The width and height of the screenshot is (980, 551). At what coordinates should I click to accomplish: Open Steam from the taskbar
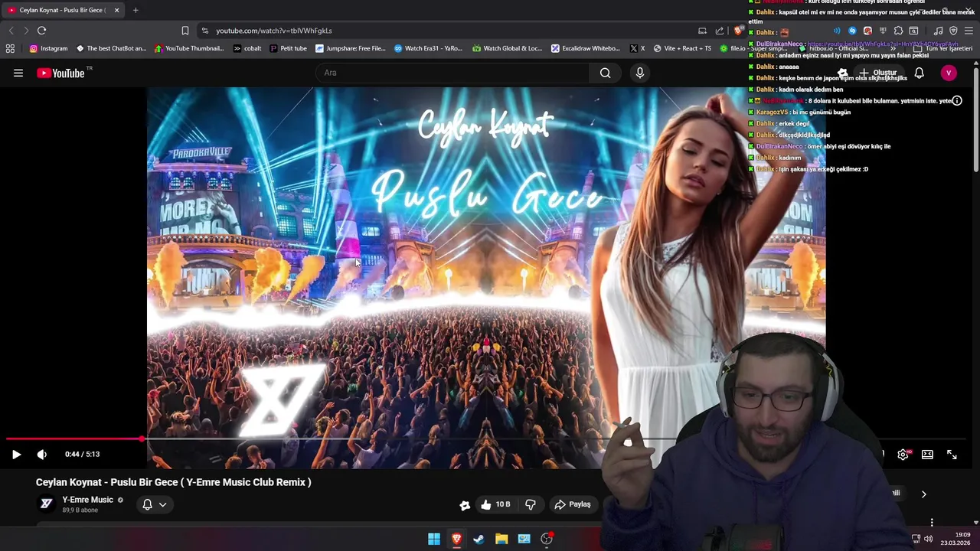(x=479, y=539)
